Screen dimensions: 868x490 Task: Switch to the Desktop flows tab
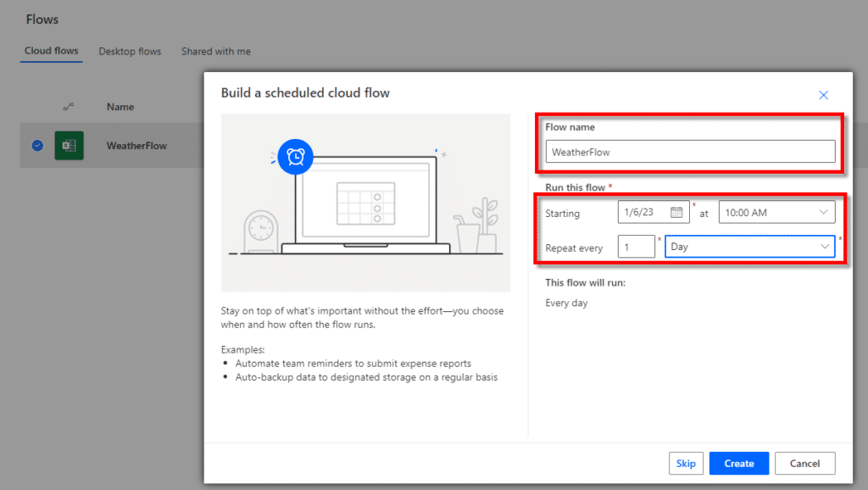[130, 51]
